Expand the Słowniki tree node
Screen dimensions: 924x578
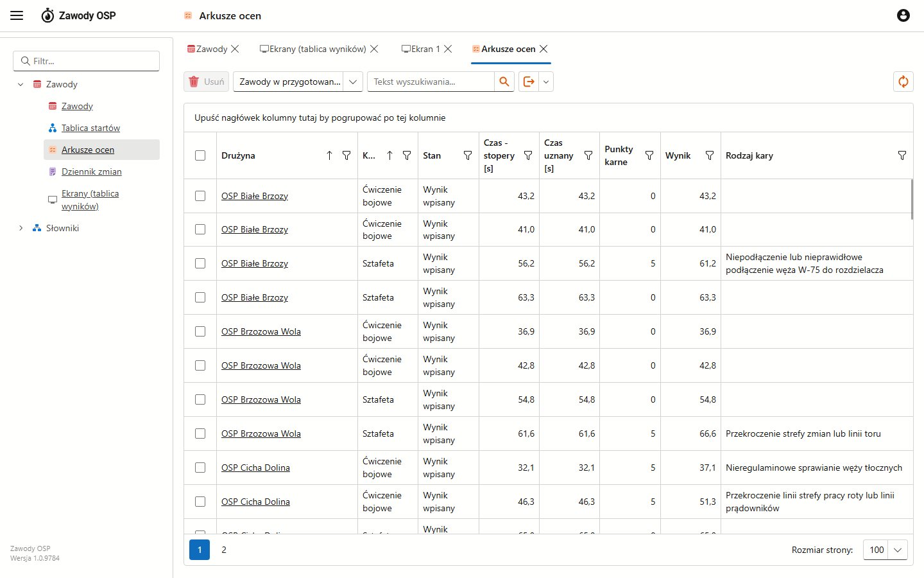(x=21, y=228)
